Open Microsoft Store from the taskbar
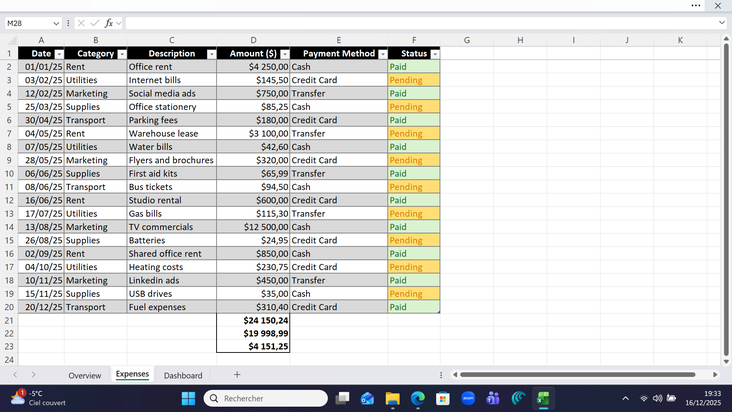732x412 pixels. coord(443,398)
